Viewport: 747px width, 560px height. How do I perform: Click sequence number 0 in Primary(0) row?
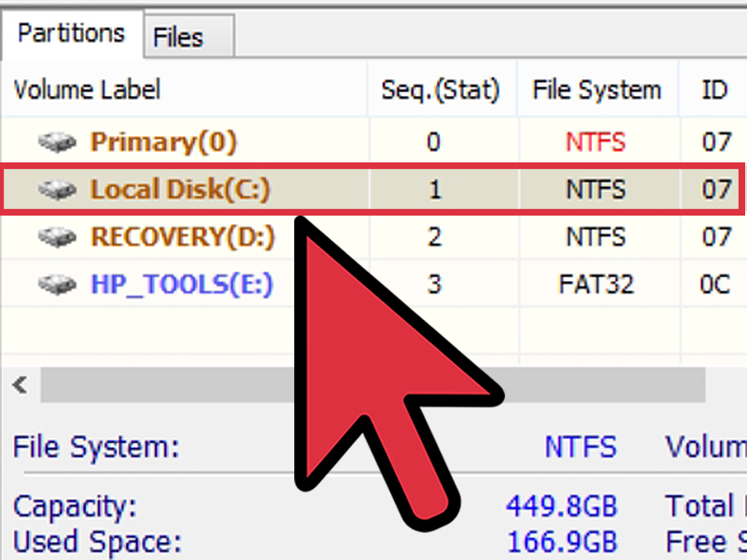433,142
